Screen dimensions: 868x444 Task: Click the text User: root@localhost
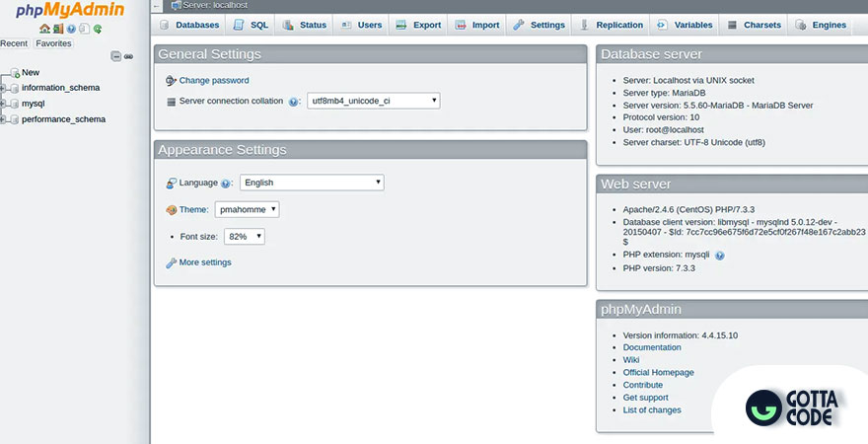tap(663, 129)
